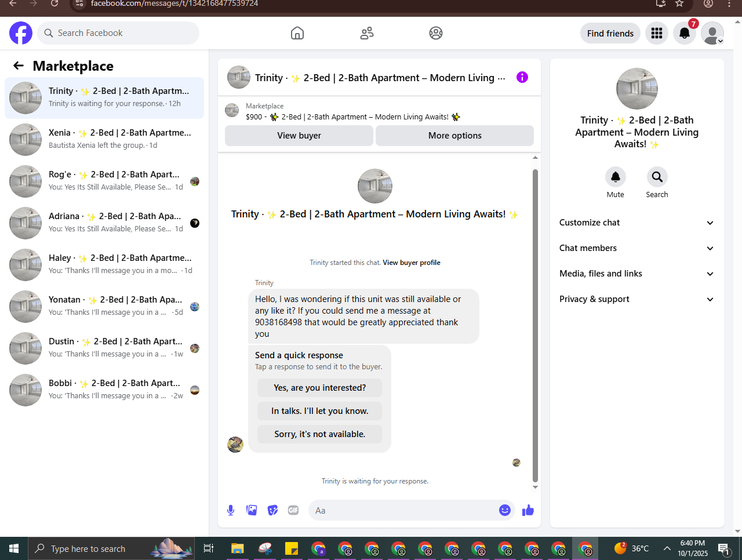Open the Bobbi conversation
742x560 pixels.
point(104,390)
